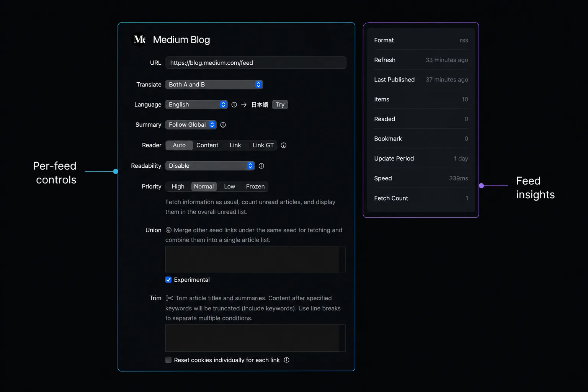Expand the Summary Follow Global dropdown
The height and width of the screenshot is (392, 588).
[x=191, y=125]
